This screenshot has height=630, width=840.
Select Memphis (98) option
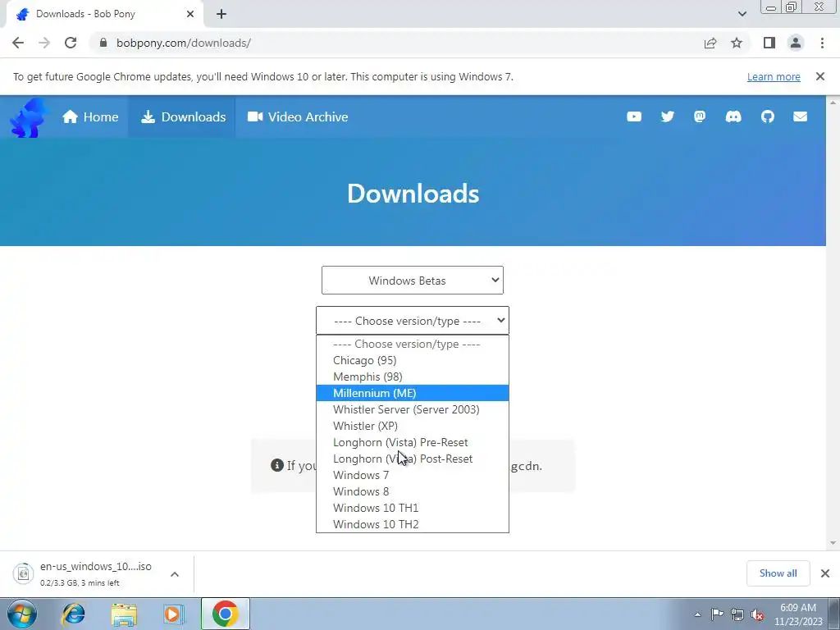(x=412, y=377)
